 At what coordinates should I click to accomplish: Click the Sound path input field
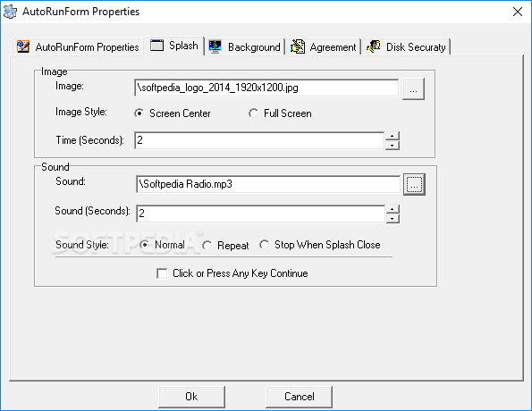pos(268,184)
